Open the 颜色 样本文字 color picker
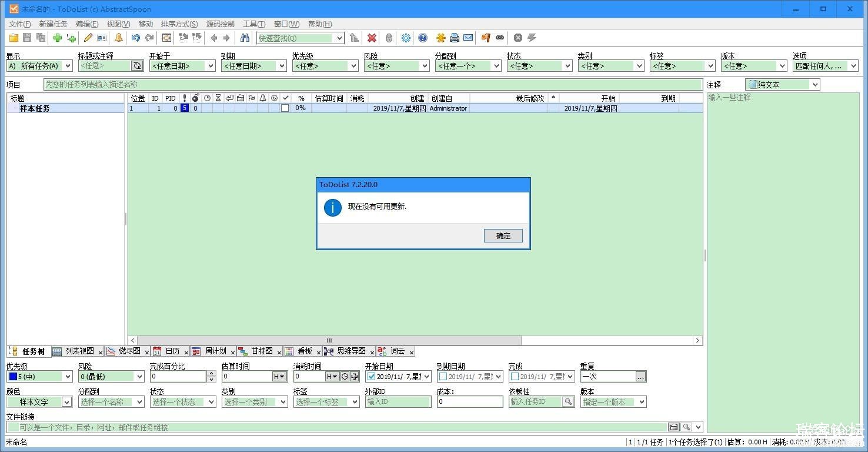 [39, 402]
